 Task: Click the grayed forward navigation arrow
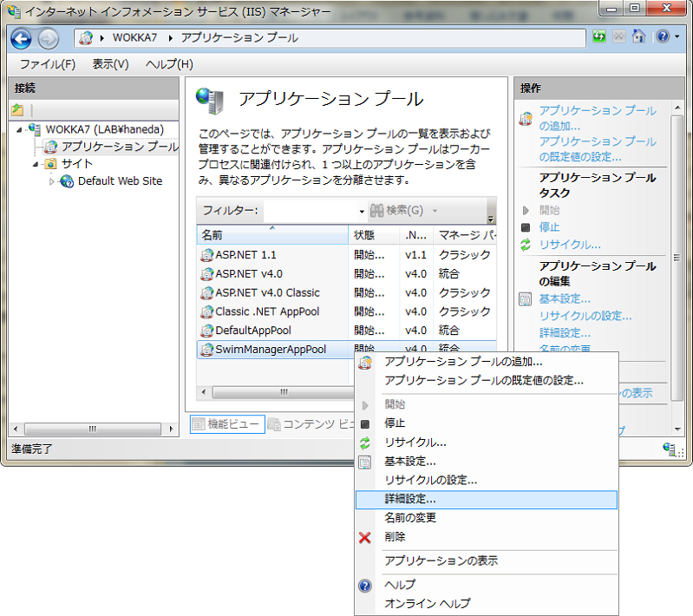pyautogui.click(x=49, y=38)
